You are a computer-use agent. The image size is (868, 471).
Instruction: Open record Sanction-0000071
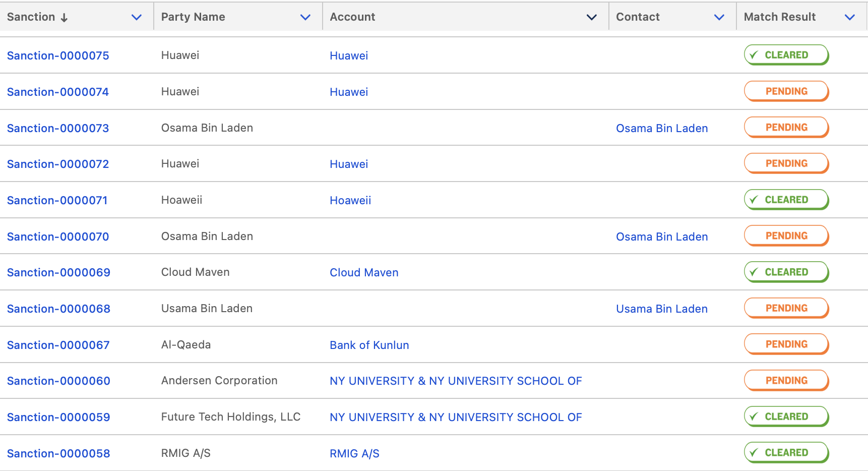(x=57, y=200)
